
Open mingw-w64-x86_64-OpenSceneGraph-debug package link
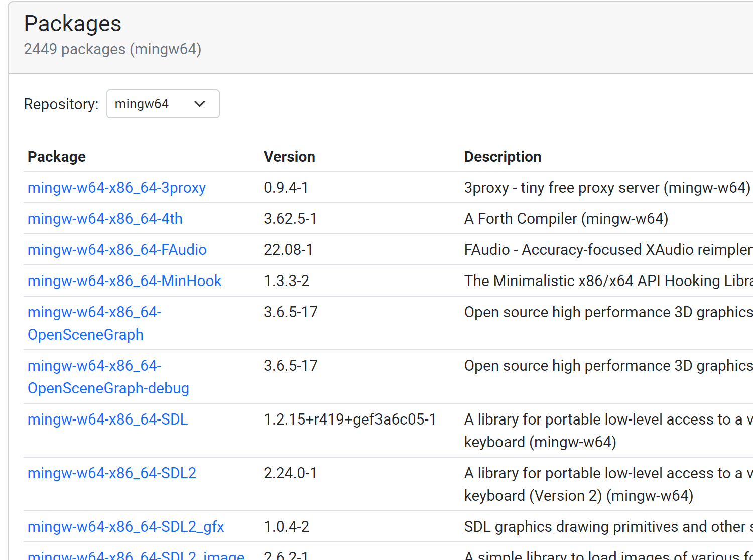pos(108,377)
